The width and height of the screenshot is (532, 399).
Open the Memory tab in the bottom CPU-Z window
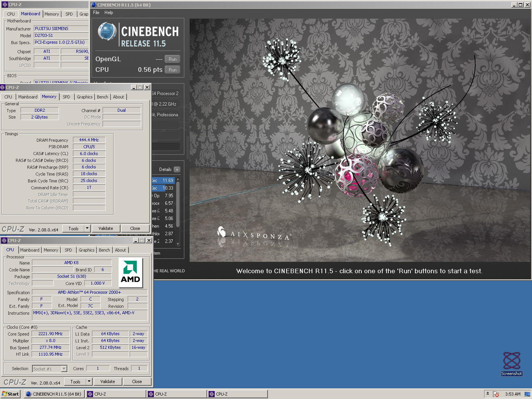(51, 250)
